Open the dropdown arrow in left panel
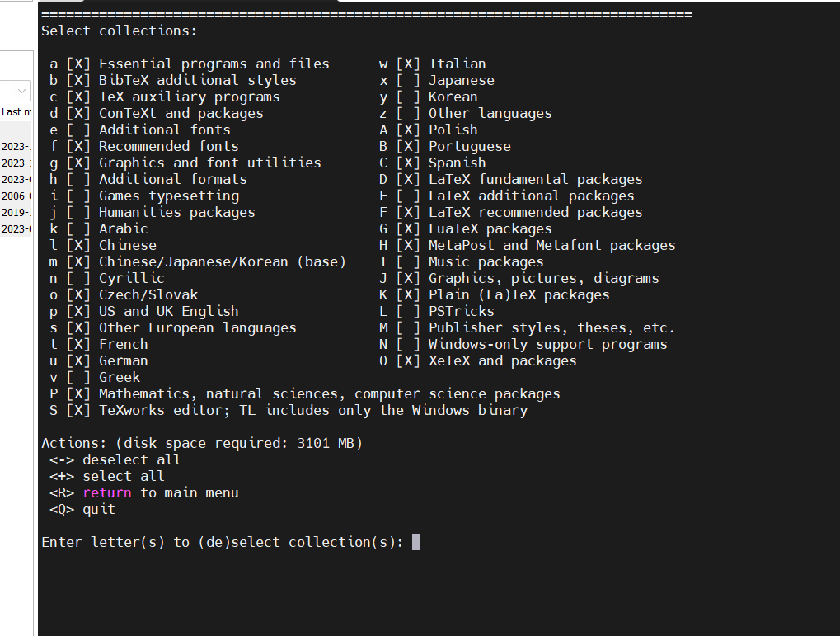Viewport: 840px width, 636px height. tap(21, 91)
